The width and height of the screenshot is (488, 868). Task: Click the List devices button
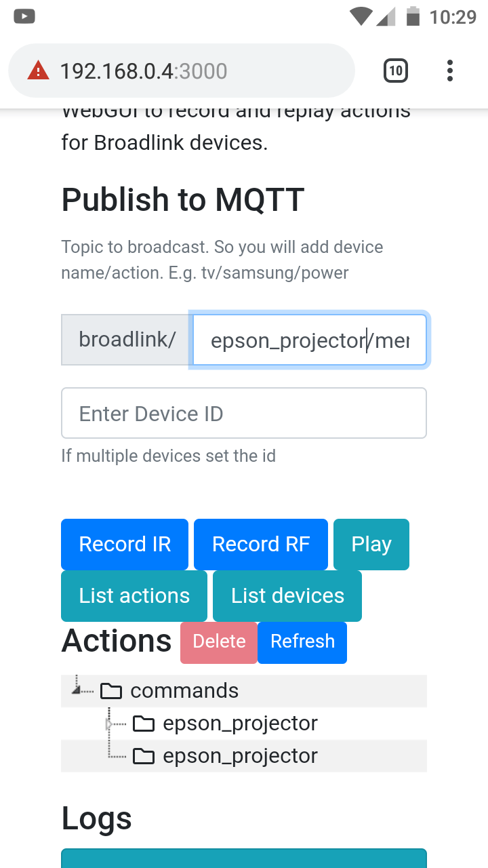[287, 596]
